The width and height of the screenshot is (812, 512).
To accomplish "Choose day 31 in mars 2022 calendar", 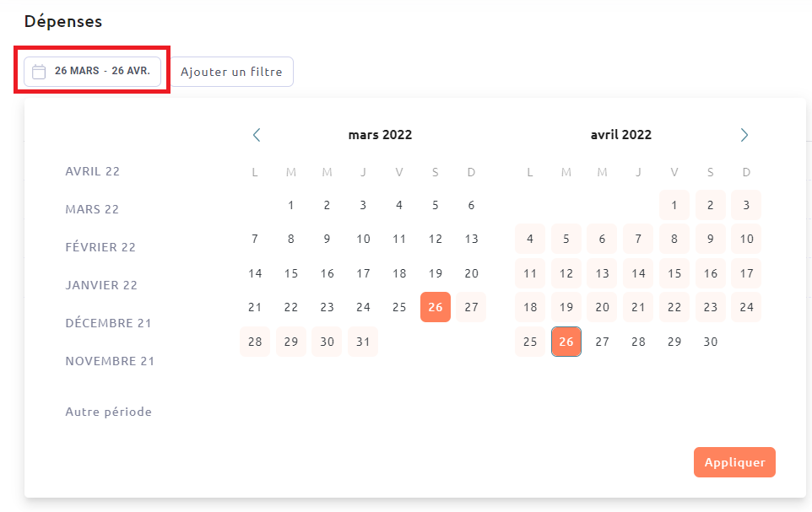I will [x=363, y=342].
